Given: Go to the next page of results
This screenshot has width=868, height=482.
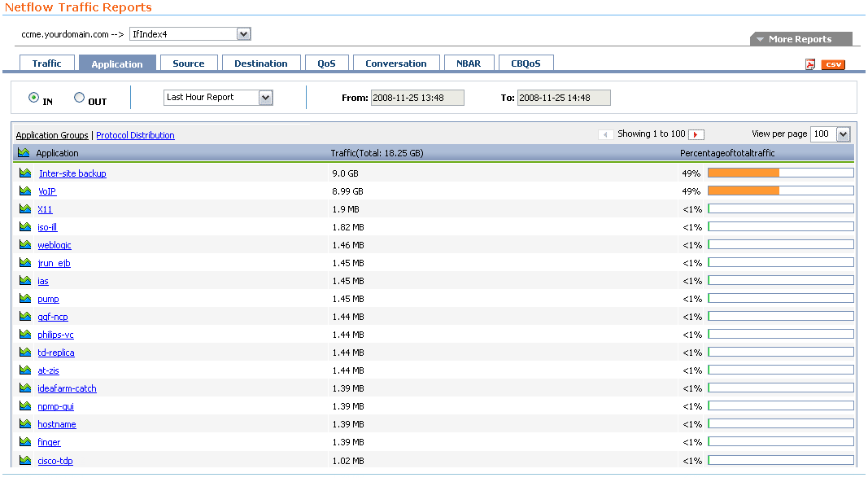Looking at the screenshot, I should (x=696, y=134).
